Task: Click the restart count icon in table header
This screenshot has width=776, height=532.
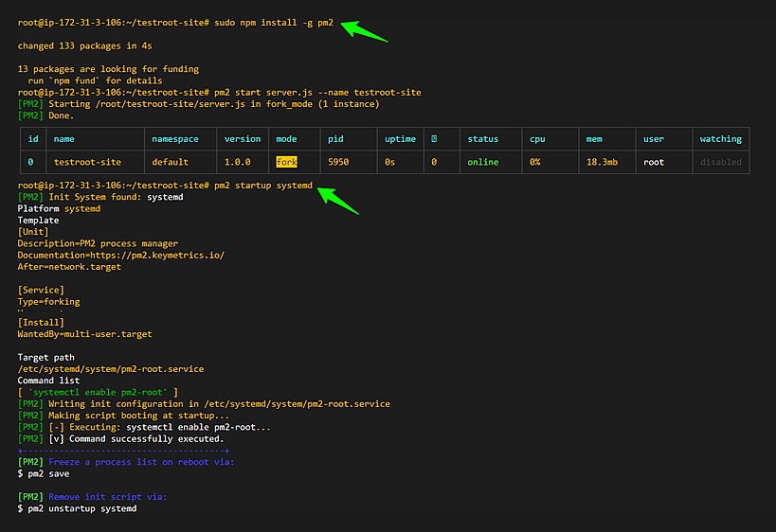Action: (x=433, y=139)
